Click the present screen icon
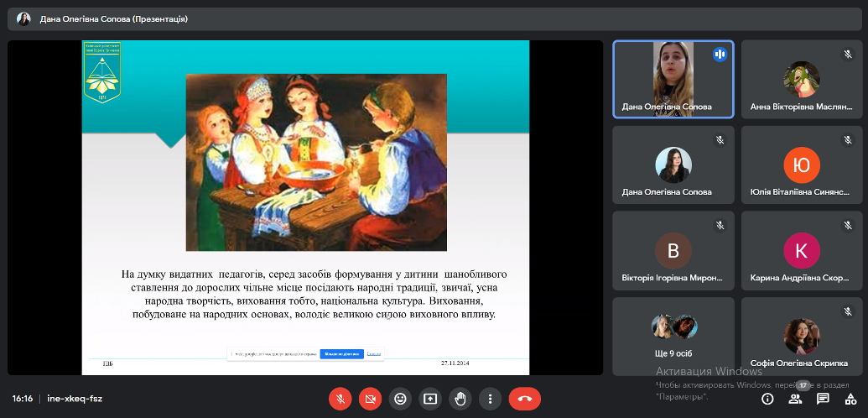 430,399
